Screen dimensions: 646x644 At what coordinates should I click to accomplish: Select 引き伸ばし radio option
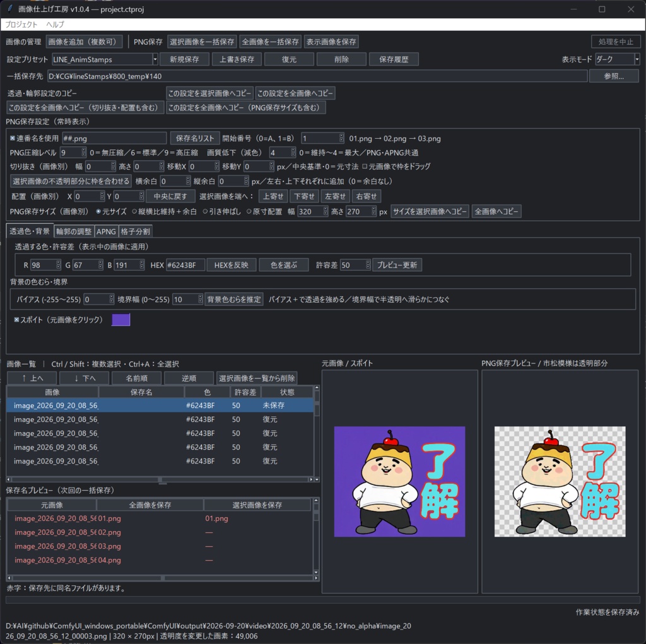click(205, 211)
